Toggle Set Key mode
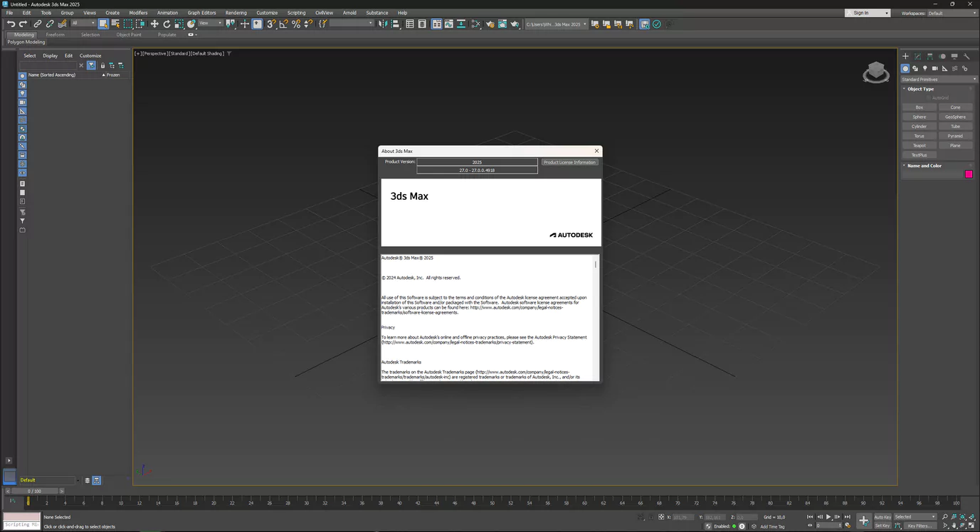Viewport: 980px width, 532px height. 883,526
